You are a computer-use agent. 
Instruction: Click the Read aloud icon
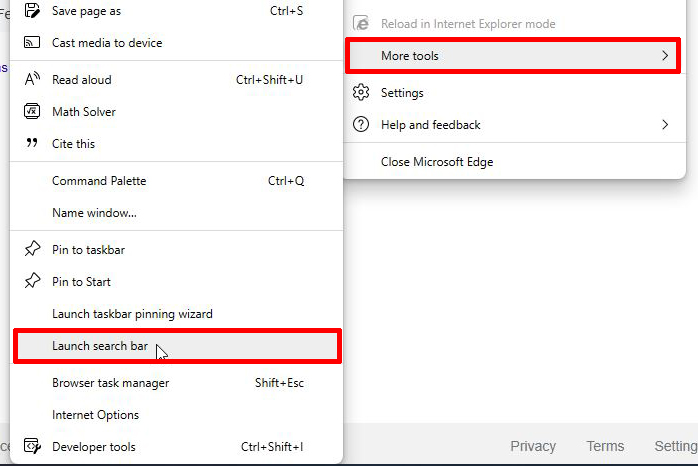coord(32,80)
